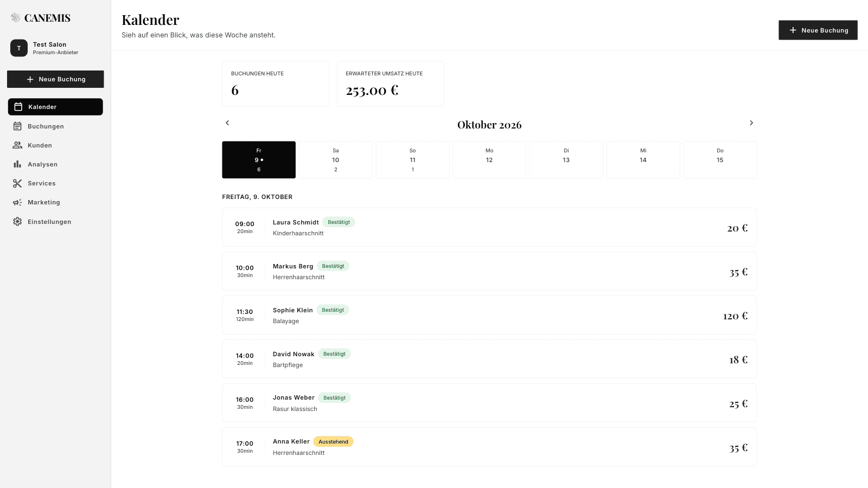
Task: Click Neue Buchung button in sidebar
Action: 55,79
